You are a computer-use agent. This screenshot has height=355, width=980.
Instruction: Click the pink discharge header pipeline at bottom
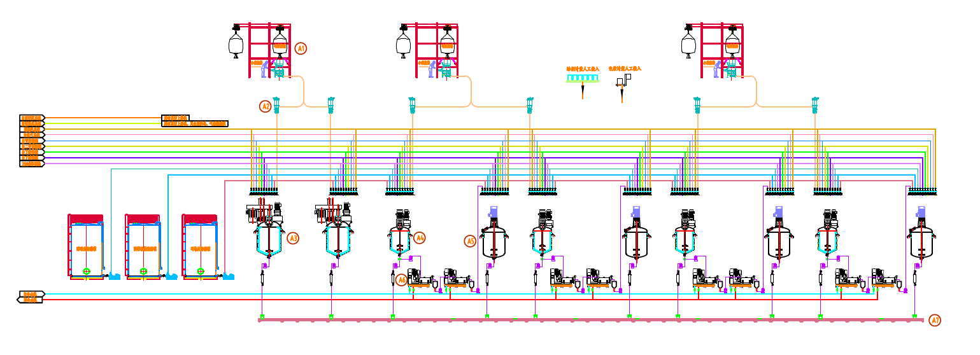tap(590, 320)
